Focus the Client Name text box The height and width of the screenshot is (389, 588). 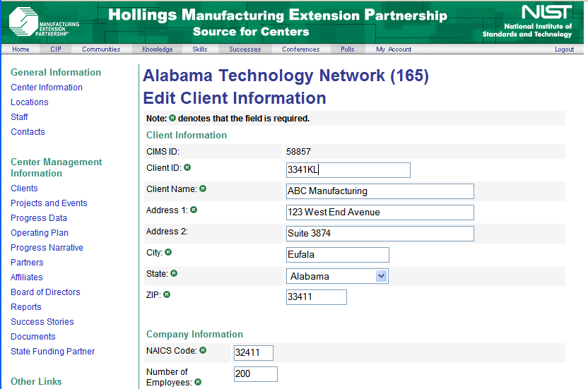tap(380, 191)
